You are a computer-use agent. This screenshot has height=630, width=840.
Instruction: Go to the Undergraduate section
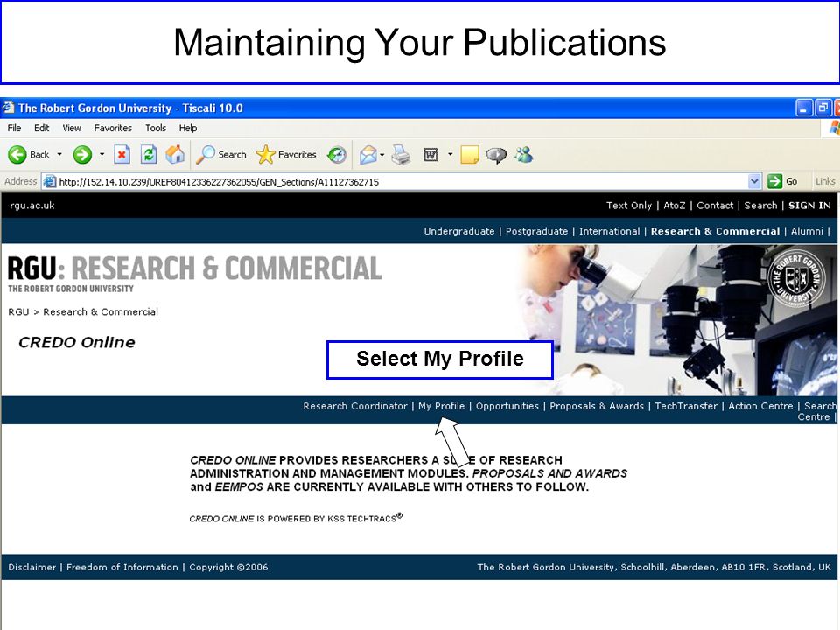[459, 231]
